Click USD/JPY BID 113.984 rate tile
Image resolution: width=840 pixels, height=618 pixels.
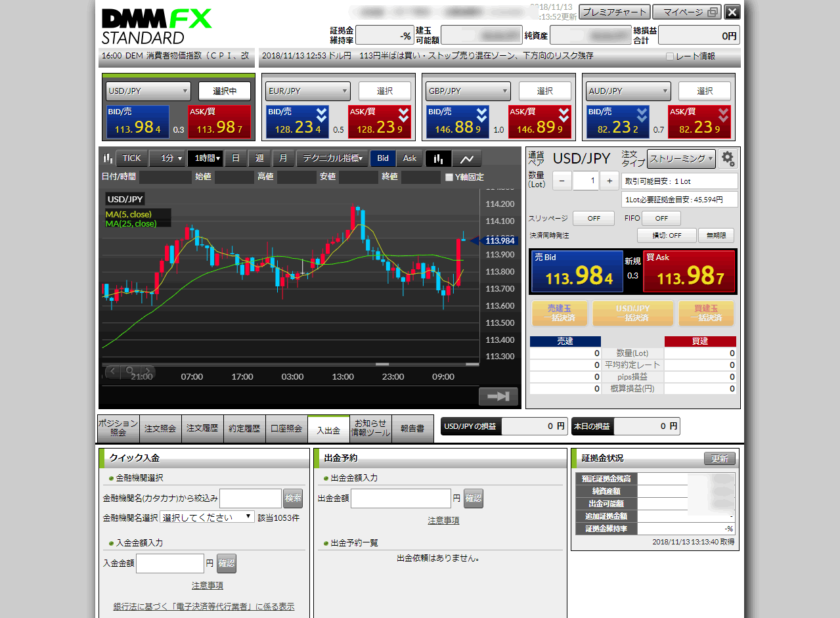pos(138,121)
